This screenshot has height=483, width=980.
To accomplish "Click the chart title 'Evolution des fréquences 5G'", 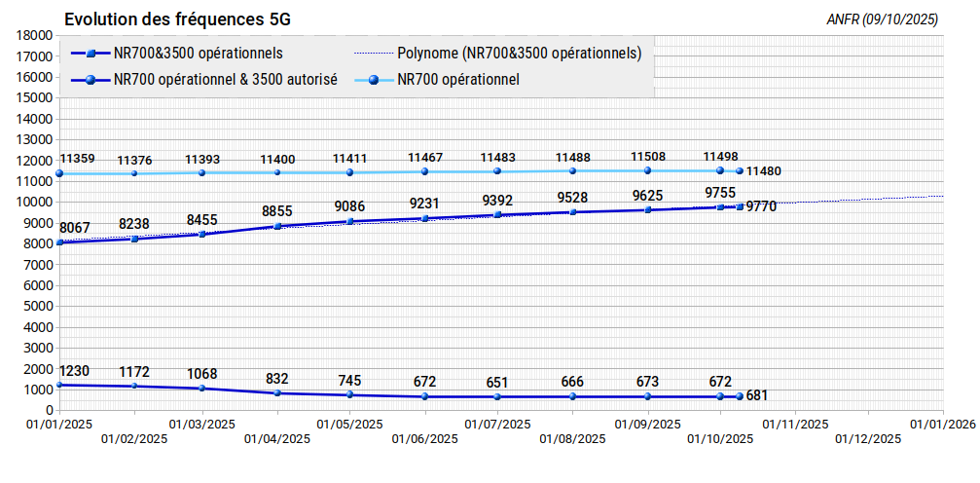I will [x=177, y=19].
